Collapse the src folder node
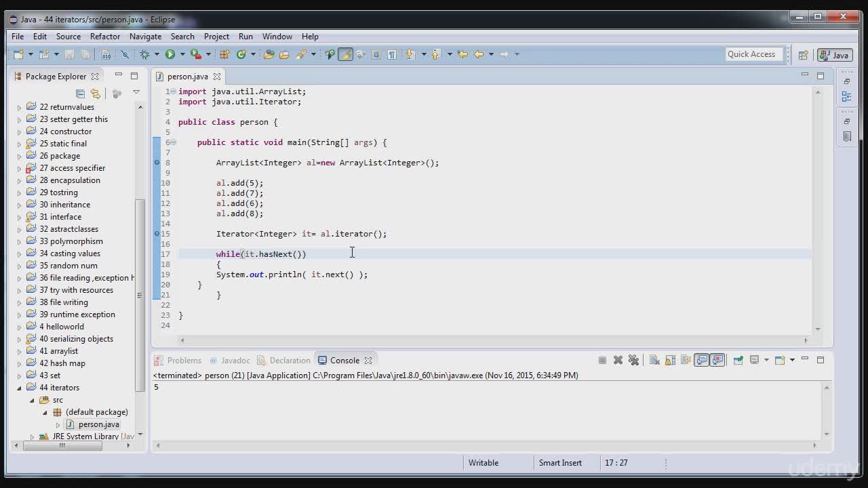868x488 pixels. coord(33,400)
